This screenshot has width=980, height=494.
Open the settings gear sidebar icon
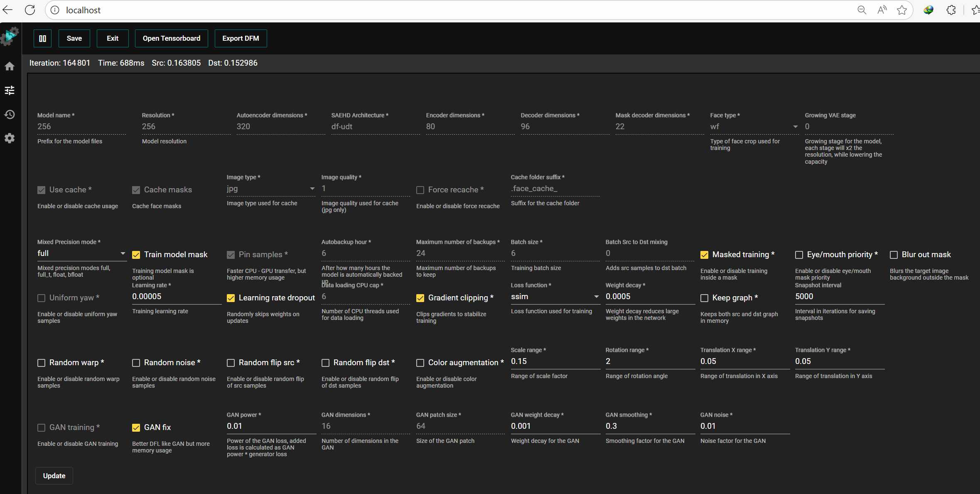point(10,138)
